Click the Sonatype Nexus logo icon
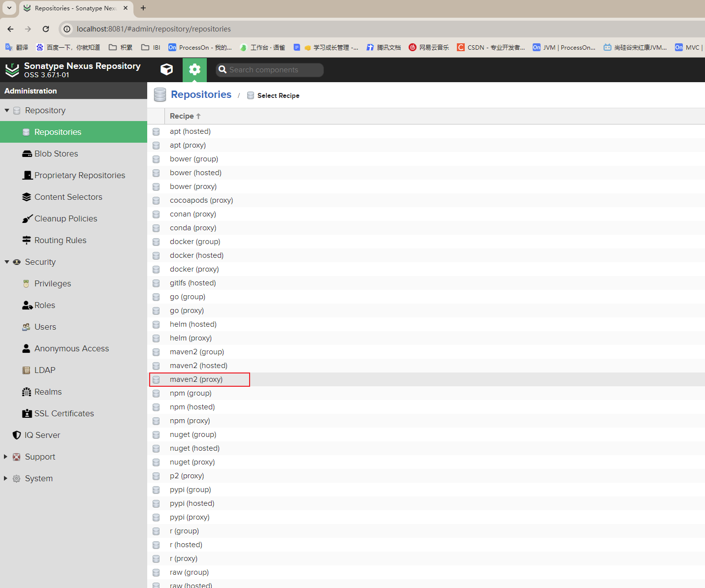This screenshot has width=705, height=588. [x=12, y=70]
